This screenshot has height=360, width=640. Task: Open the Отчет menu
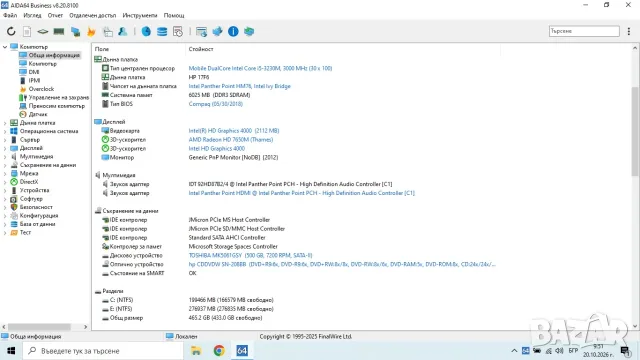click(x=55, y=16)
